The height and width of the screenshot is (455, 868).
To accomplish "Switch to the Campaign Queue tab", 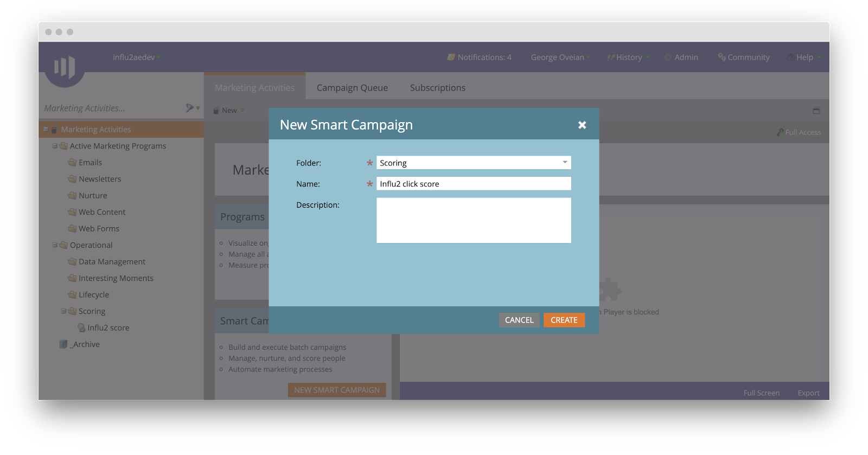I will (352, 88).
